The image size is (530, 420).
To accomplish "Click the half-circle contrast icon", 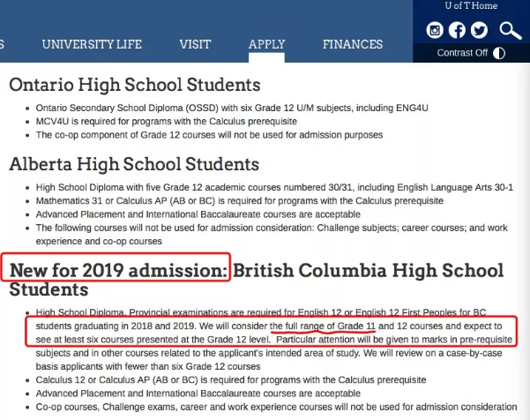I will (x=500, y=53).
